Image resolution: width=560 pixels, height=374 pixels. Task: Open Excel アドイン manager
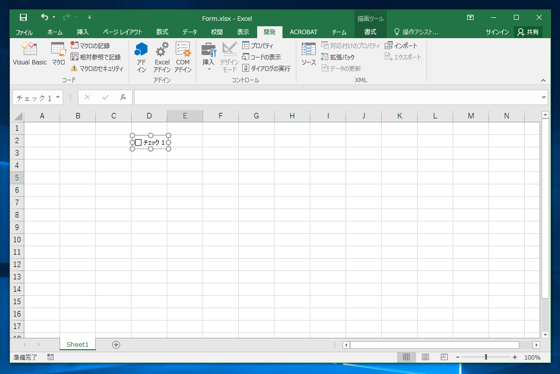pos(162,57)
